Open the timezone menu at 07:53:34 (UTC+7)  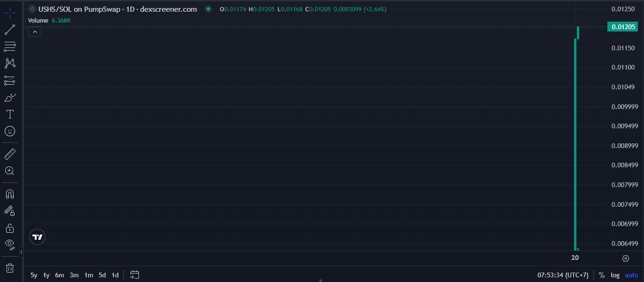pos(563,275)
